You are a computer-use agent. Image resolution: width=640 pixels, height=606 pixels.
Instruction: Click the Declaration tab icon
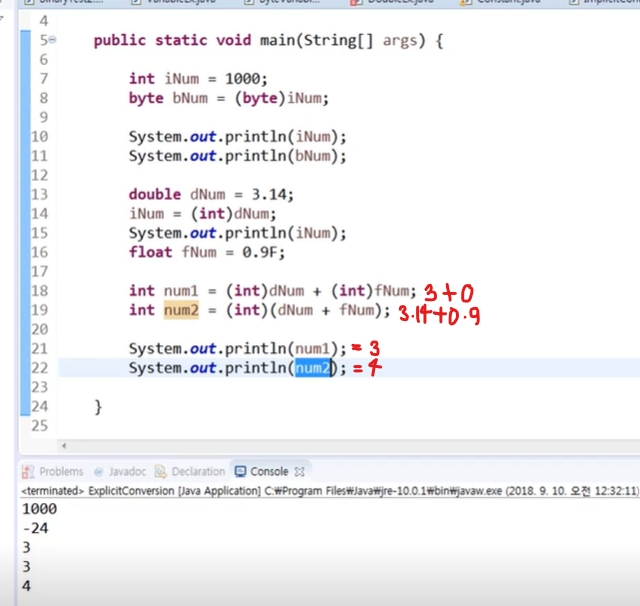click(x=161, y=472)
